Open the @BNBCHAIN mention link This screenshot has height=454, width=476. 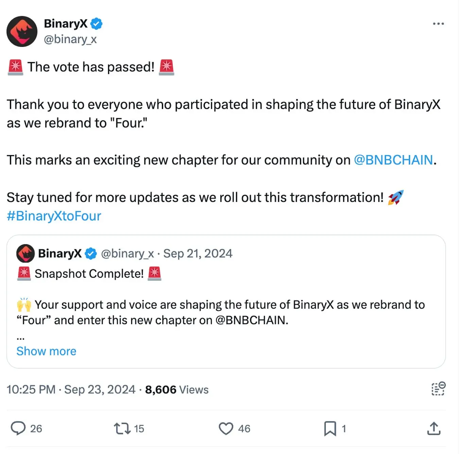tap(393, 160)
